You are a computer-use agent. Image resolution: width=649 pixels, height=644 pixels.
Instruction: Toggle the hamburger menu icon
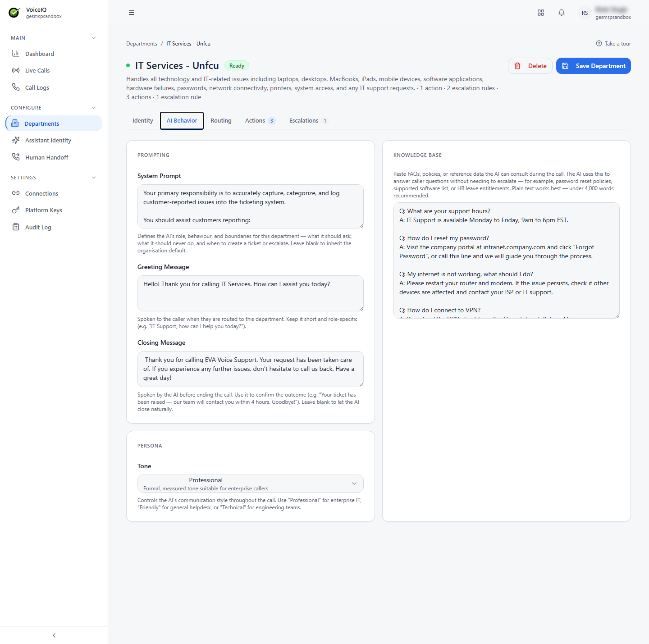point(132,13)
